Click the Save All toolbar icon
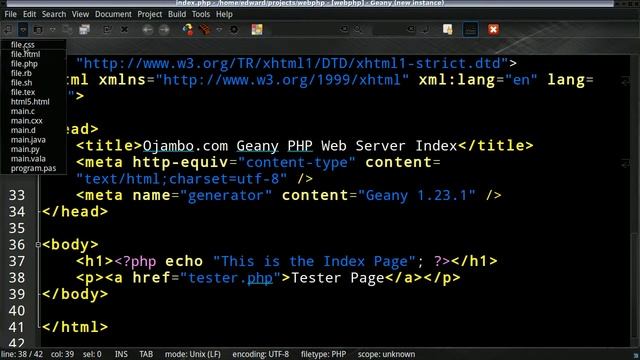 pos(84,29)
